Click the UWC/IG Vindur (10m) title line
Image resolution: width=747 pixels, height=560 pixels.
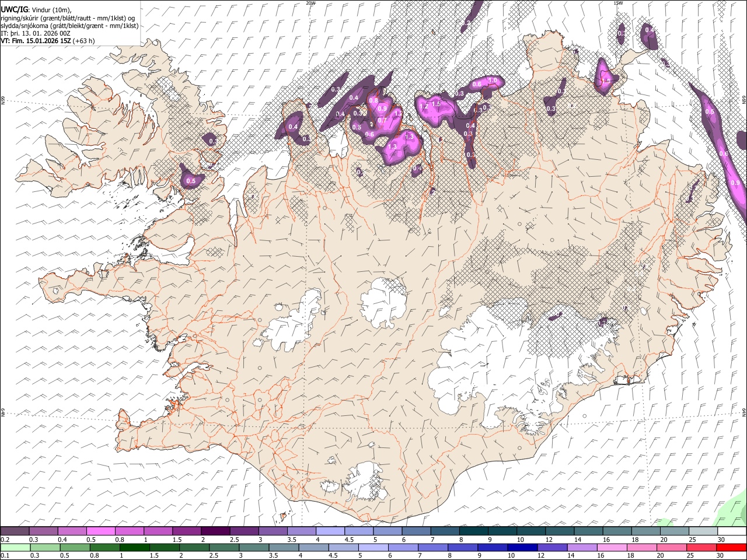pos(36,9)
